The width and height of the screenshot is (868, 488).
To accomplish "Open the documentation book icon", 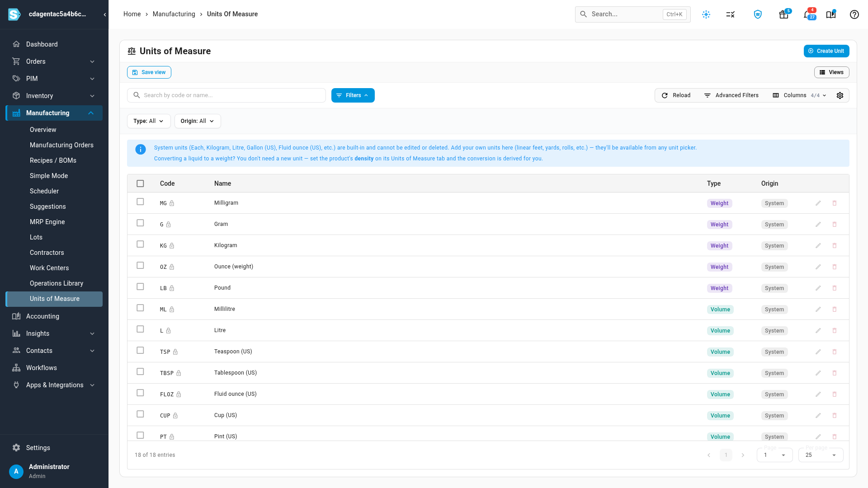I will tap(831, 14).
